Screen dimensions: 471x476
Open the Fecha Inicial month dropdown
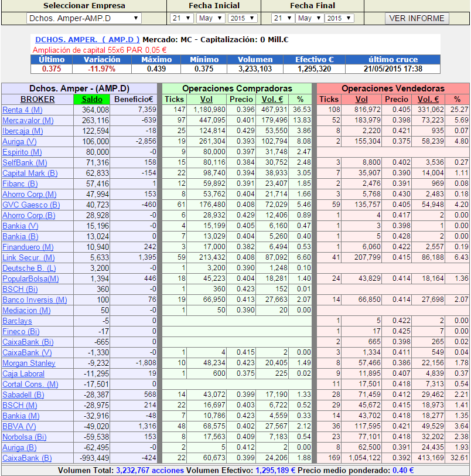210,18
